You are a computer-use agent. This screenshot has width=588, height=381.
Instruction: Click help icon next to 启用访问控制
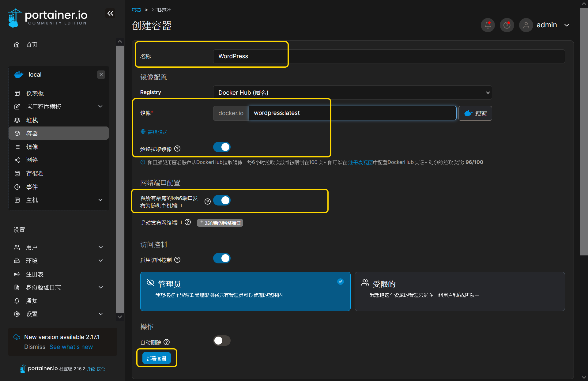(x=177, y=260)
